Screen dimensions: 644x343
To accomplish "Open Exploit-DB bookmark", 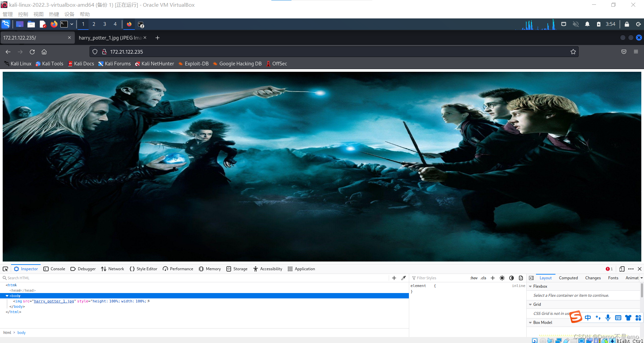I will [x=194, y=64].
